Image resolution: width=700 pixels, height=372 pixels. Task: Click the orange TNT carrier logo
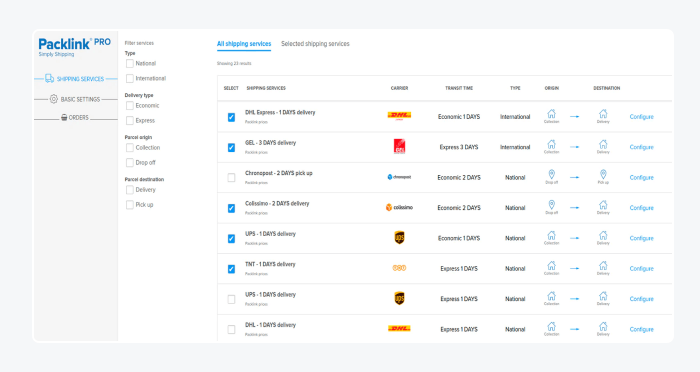[x=399, y=268]
